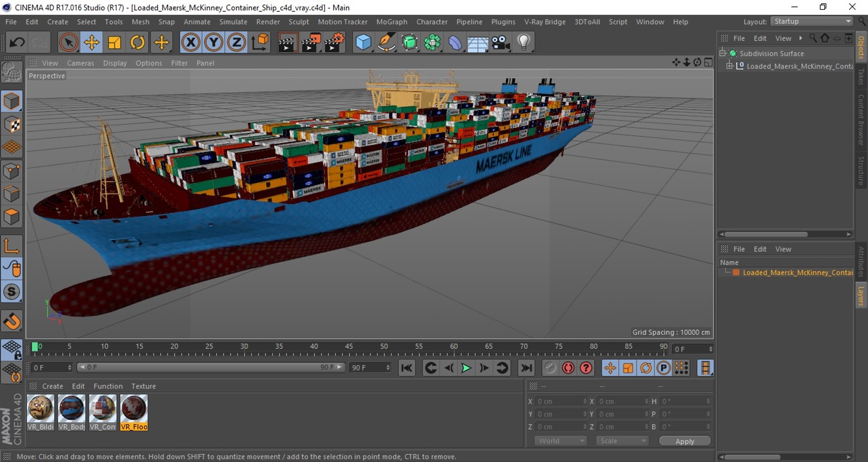Toggle X axis lock
Screen dimensions: 868x462
click(x=191, y=42)
